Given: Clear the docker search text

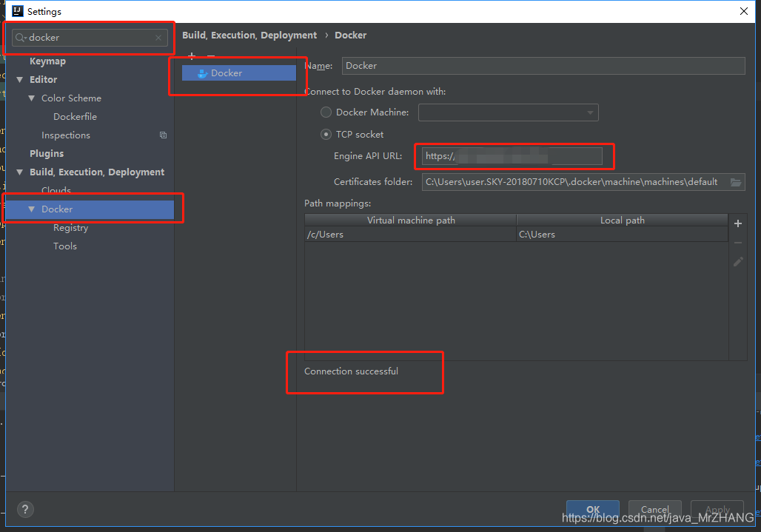Looking at the screenshot, I should click(158, 38).
